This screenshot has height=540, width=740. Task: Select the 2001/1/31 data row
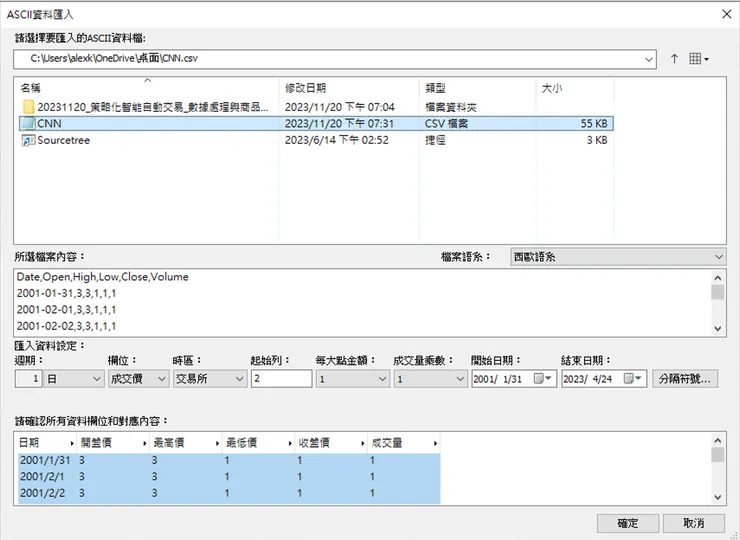click(x=229, y=460)
